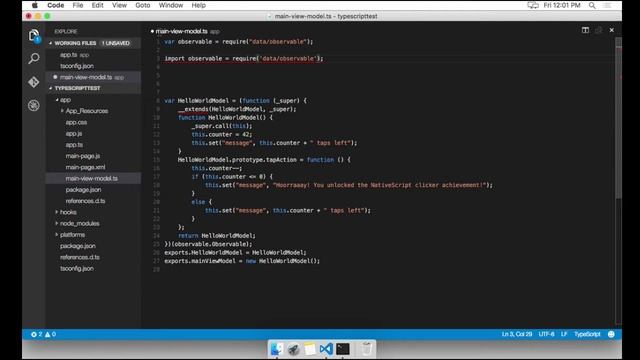Click the errors count in status bar
This screenshot has height=360, width=640.
coord(36,334)
